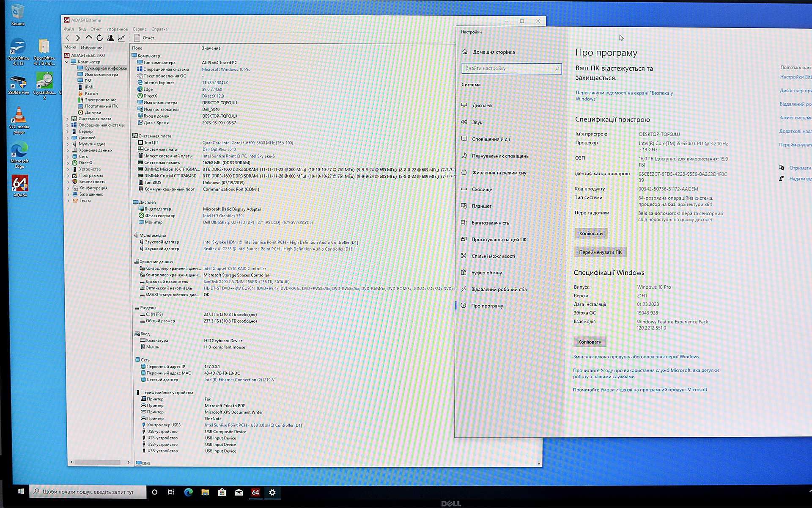Collapse the Компьютер tree node
The height and width of the screenshot is (508, 812).
[x=67, y=62]
